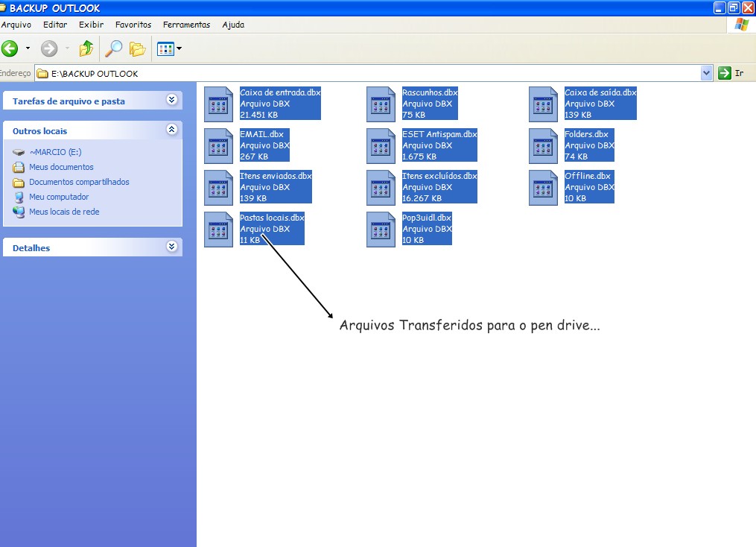Expand the Detalhes panel
Image resolution: width=756 pixels, height=547 pixels.
171,247
